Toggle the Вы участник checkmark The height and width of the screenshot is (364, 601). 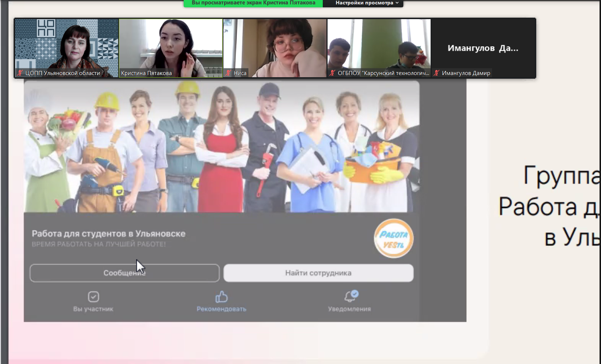coord(93,297)
